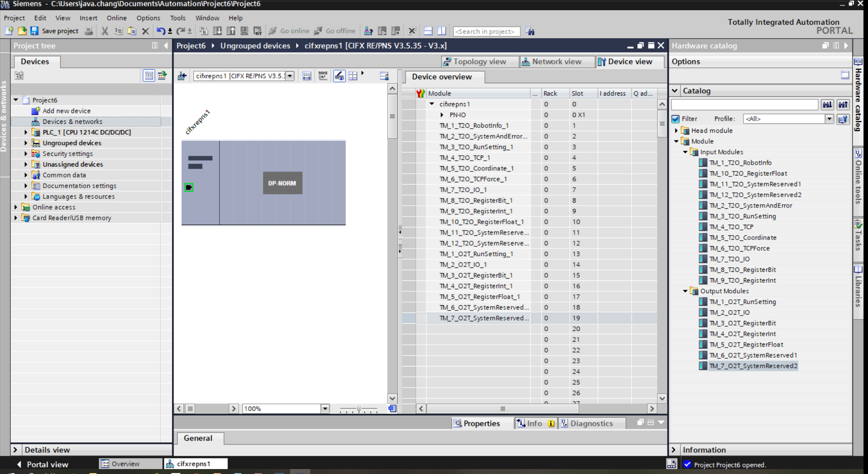Collapse the Output Modules catalog folder
Image resolution: width=868 pixels, height=474 pixels.
tap(685, 291)
